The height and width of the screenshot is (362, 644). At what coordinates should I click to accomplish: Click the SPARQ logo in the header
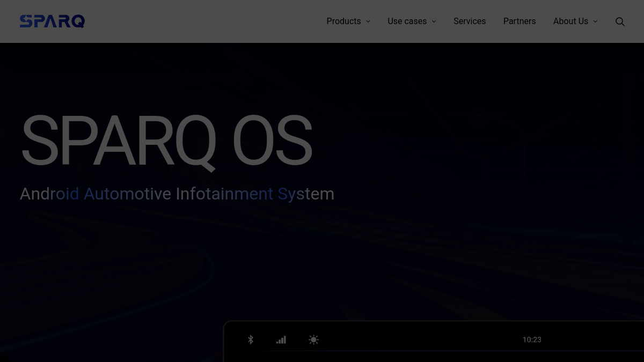tap(52, 21)
